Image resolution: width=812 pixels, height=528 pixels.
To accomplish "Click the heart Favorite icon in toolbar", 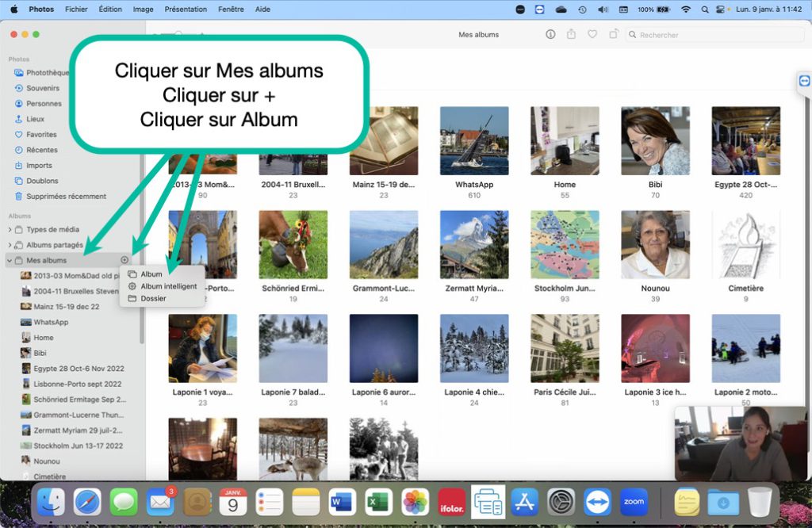I will [x=592, y=34].
